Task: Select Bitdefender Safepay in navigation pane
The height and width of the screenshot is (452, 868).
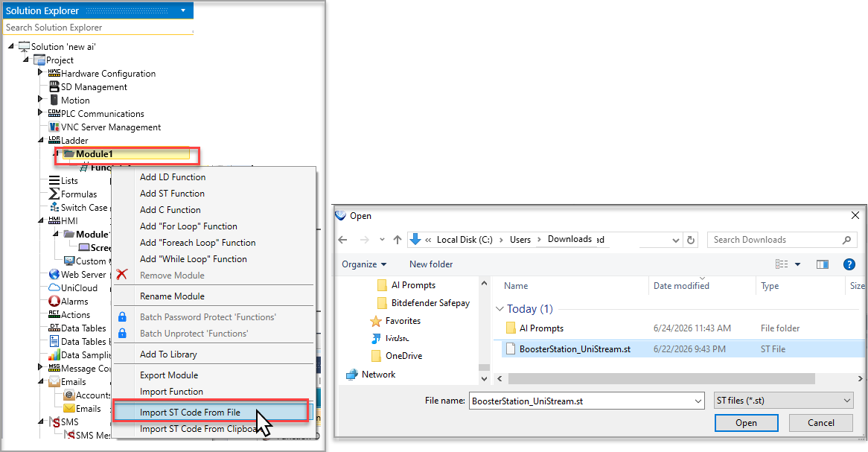Action: [430, 303]
